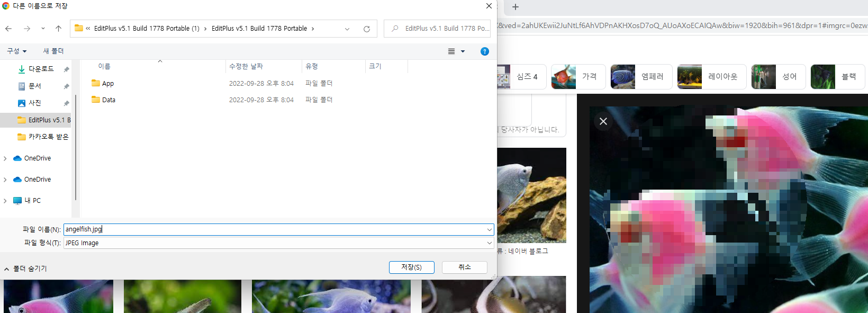Sort by 유형 column header
This screenshot has height=313, width=868.
(x=312, y=66)
